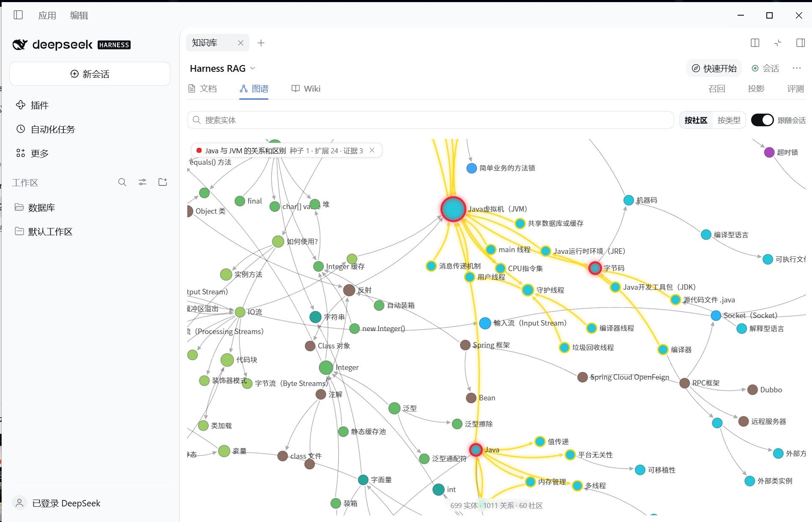This screenshot has height=522, width=812.
Task: Switch to the 文档 tab
Action: (x=202, y=89)
